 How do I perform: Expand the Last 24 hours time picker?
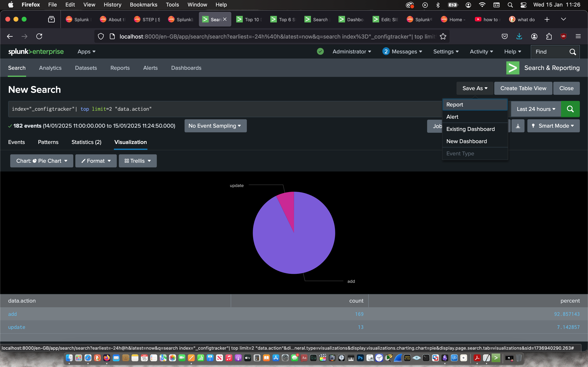[536, 109]
